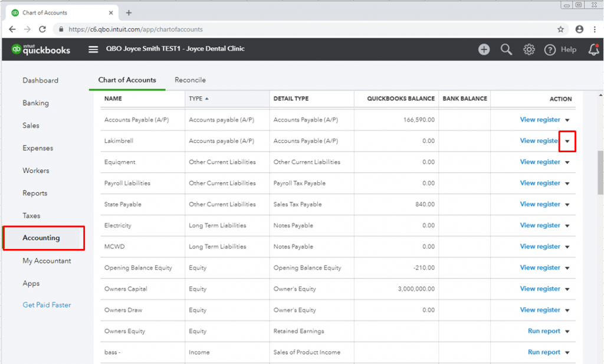
Task: Open the Create plus icon
Action: (484, 50)
